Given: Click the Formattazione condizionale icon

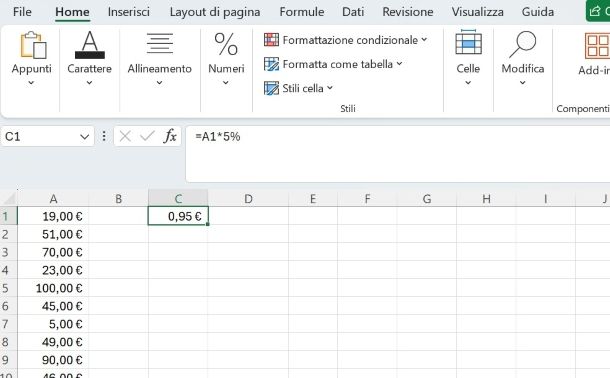Looking at the screenshot, I should pyautogui.click(x=271, y=40).
